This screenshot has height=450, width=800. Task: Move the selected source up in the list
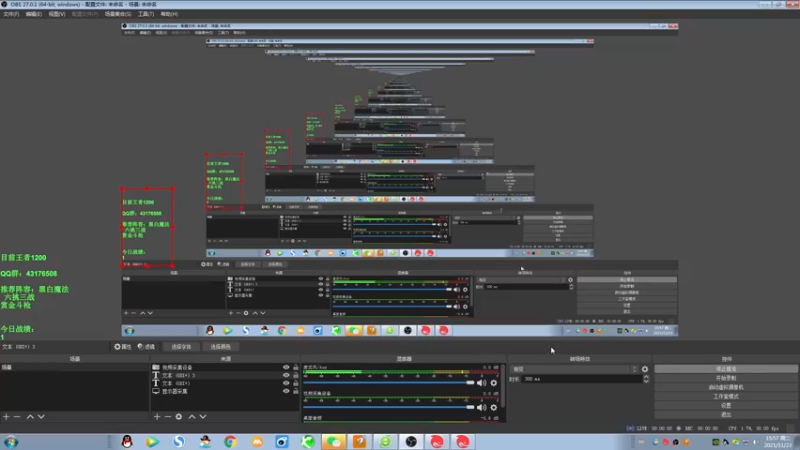[192, 417]
